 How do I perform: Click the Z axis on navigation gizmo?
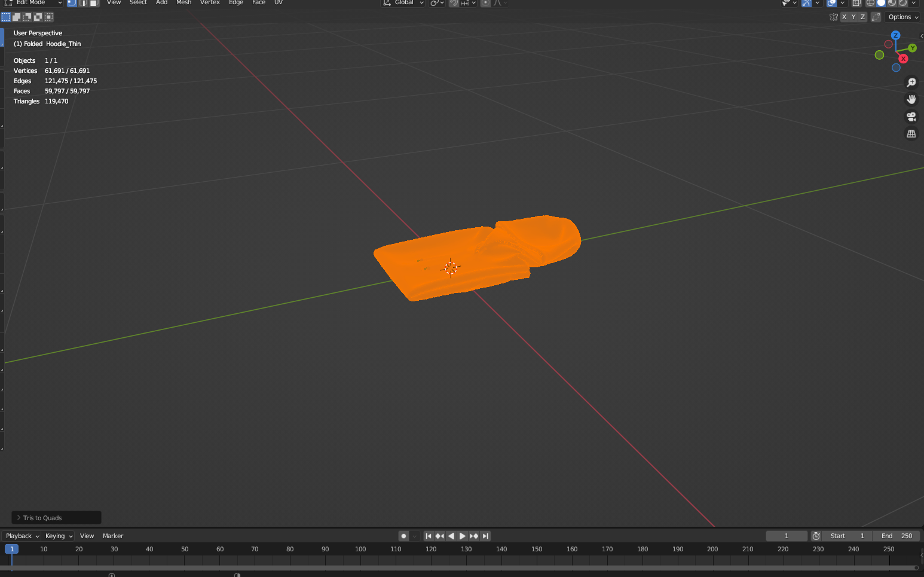pyautogui.click(x=895, y=35)
